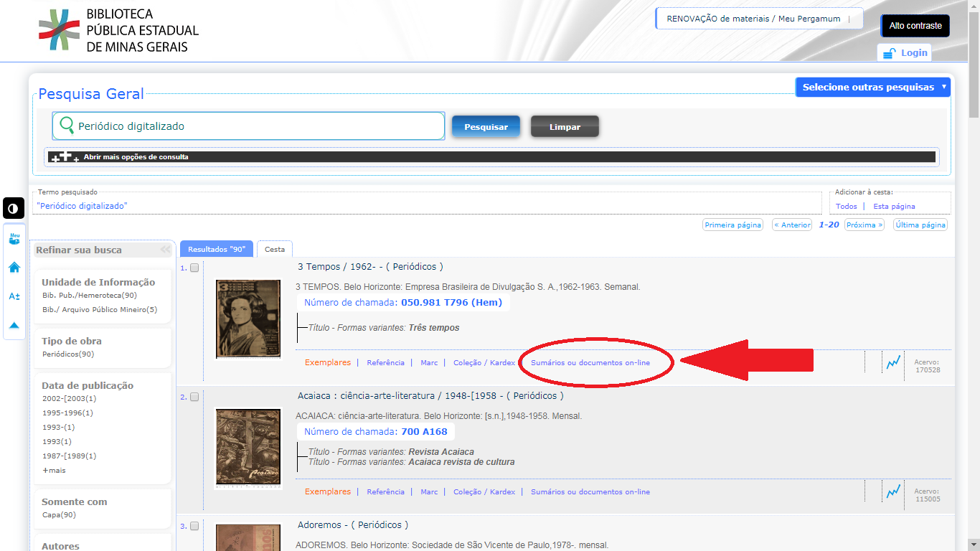Click the scroll-to-top arrow icon in sidebar
Screen dimensions: 980x551
[x=14, y=325]
